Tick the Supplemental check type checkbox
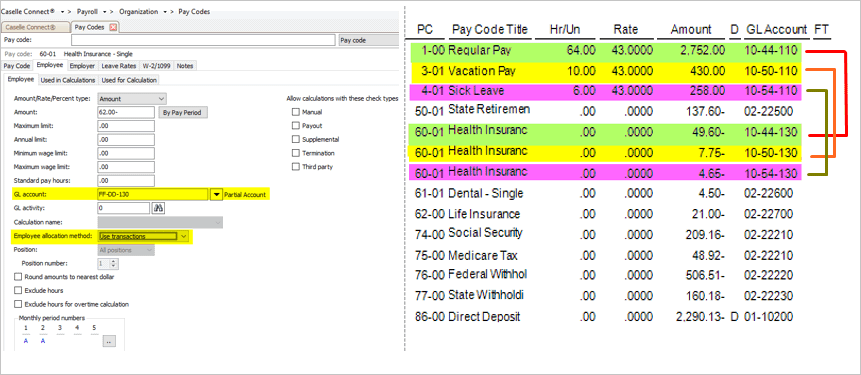Viewport: 861px width, 375px height. tap(296, 139)
